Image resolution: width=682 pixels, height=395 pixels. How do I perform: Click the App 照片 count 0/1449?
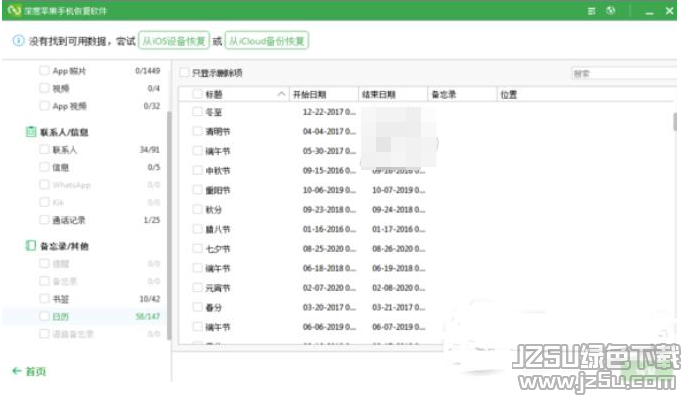click(147, 70)
